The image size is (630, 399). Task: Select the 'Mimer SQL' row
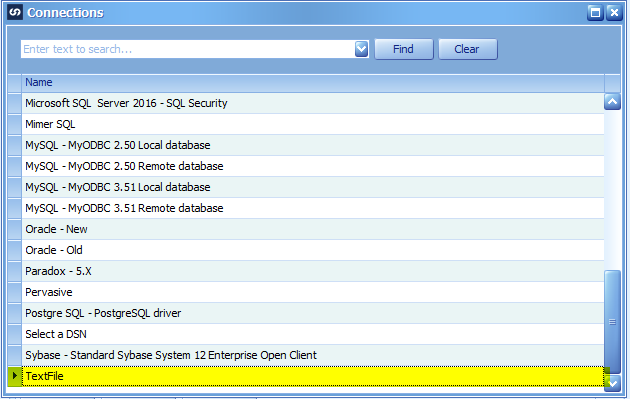pyautogui.click(x=313, y=124)
